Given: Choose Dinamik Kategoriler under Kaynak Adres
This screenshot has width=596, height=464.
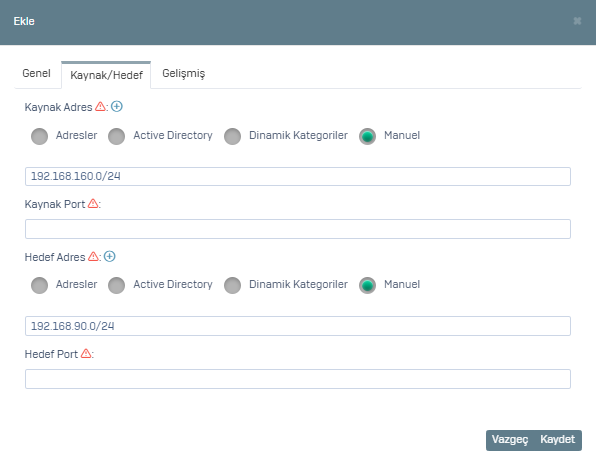Looking at the screenshot, I should tap(233, 136).
